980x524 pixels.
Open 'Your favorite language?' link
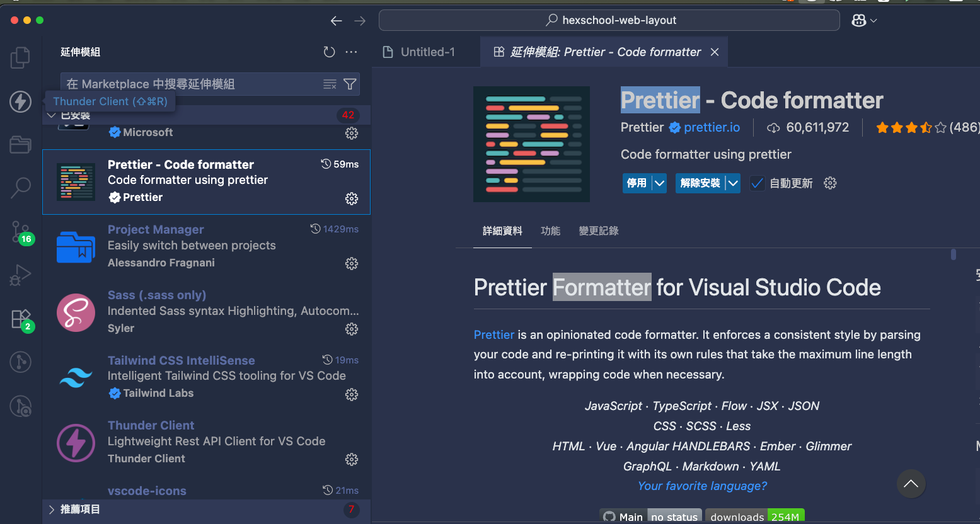point(702,486)
